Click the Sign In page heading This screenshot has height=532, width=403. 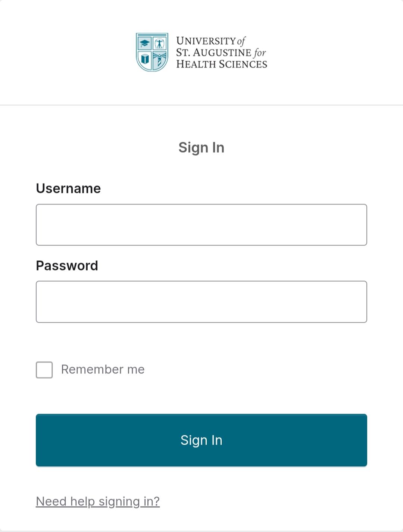[201, 148]
